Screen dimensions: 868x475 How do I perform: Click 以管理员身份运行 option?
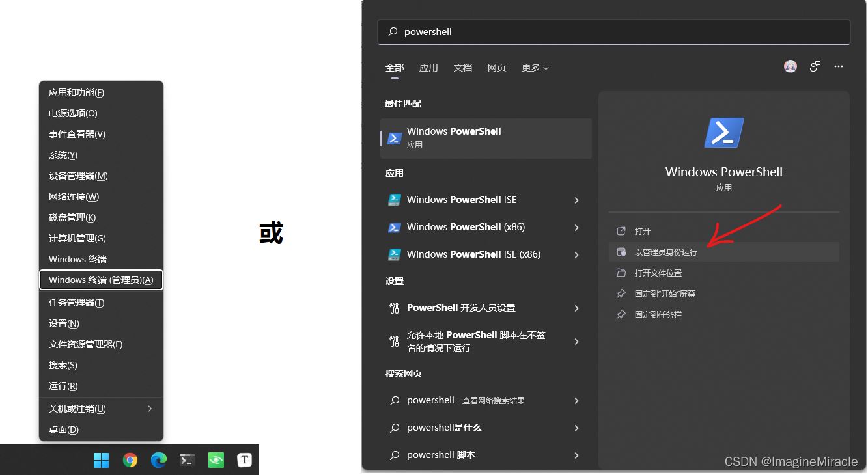coord(665,252)
